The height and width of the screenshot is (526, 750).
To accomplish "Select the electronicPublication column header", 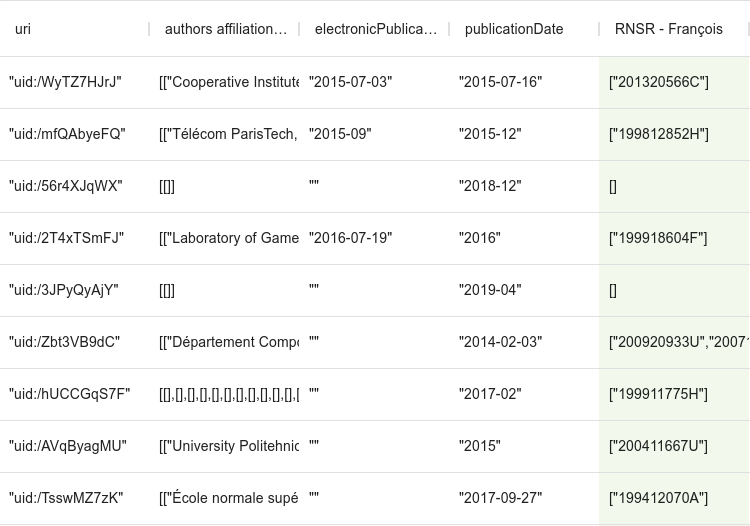I will [375, 29].
